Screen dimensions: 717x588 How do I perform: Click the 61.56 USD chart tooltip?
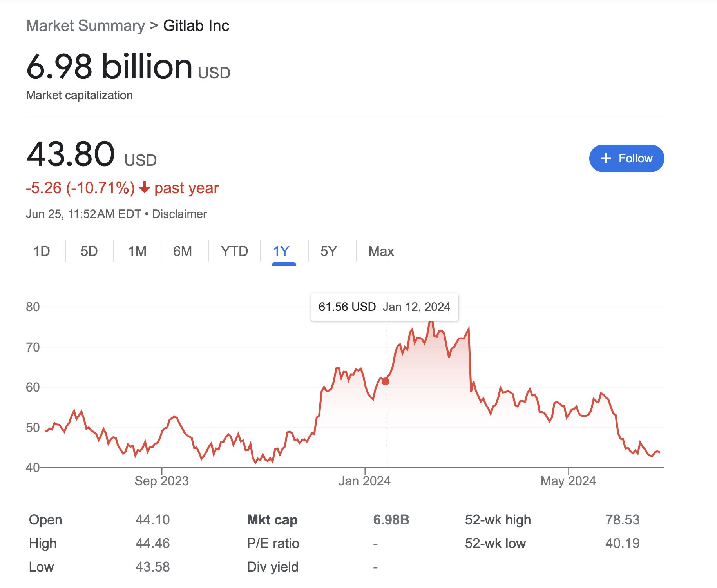pos(384,307)
